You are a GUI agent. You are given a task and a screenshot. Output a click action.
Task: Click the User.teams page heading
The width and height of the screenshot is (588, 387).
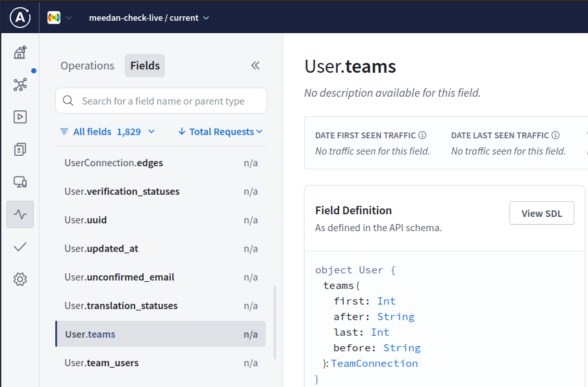pyautogui.click(x=350, y=66)
